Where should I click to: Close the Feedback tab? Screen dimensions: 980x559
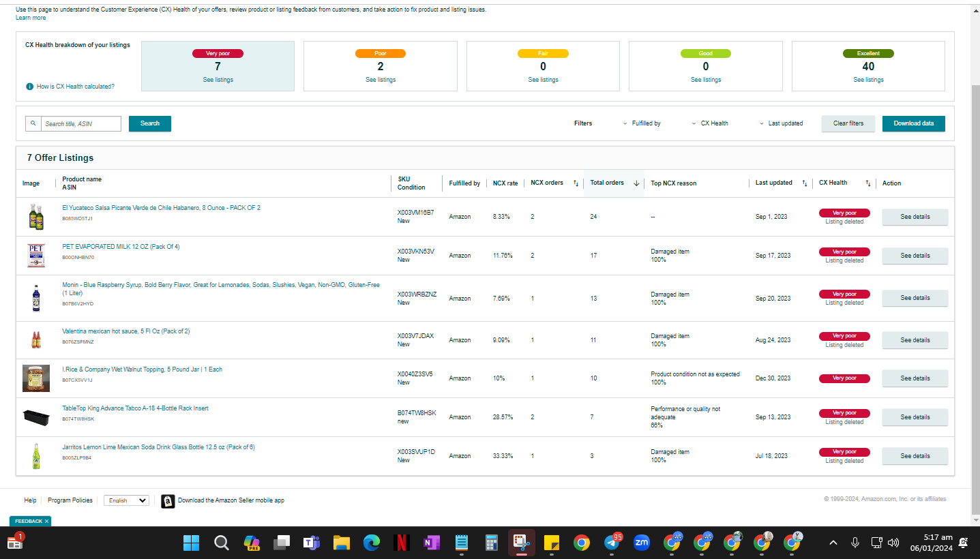click(46, 522)
